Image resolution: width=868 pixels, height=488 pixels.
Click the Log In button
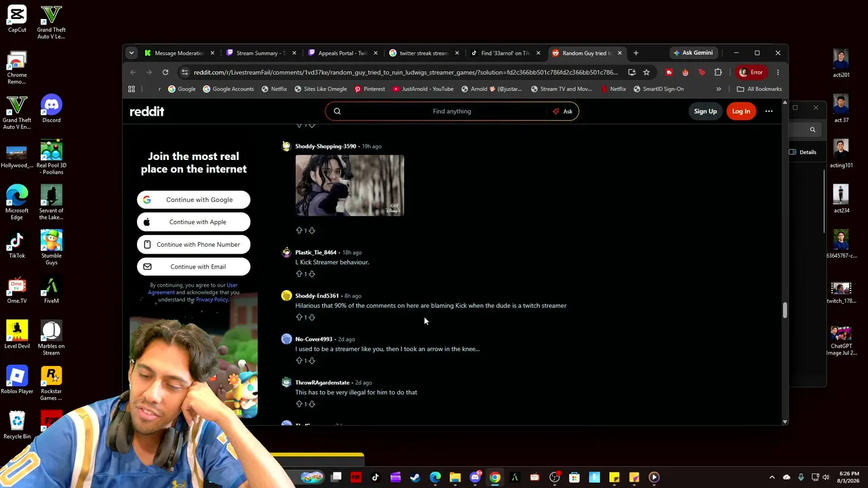point(741,111)
